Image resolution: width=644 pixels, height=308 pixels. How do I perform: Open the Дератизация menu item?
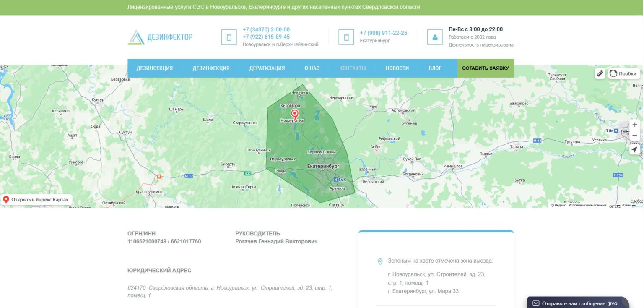(x=267, y=68)
